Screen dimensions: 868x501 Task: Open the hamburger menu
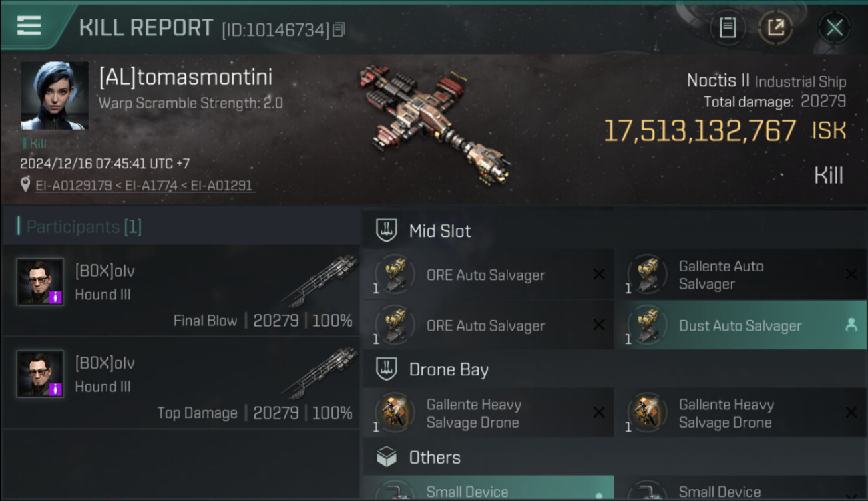tap(29, 25)
